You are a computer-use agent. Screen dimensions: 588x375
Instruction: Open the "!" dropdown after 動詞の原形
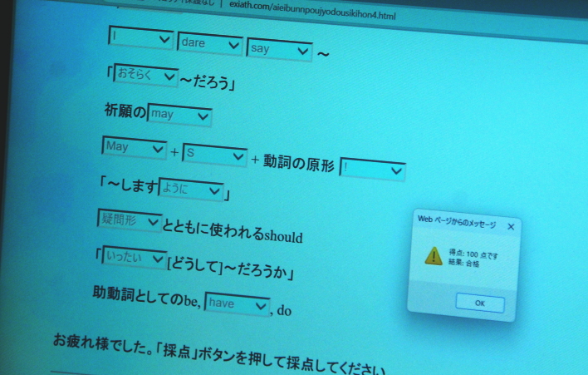click(372, 169)
